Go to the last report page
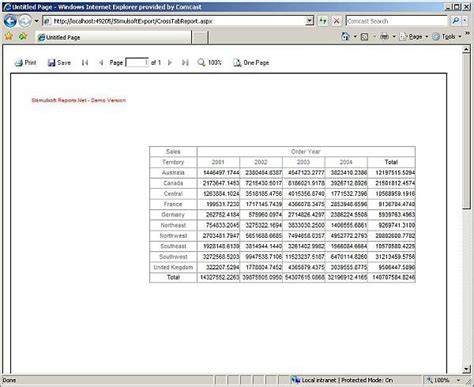The height and width of the screenshot is (387, 474). pos(185,62)
